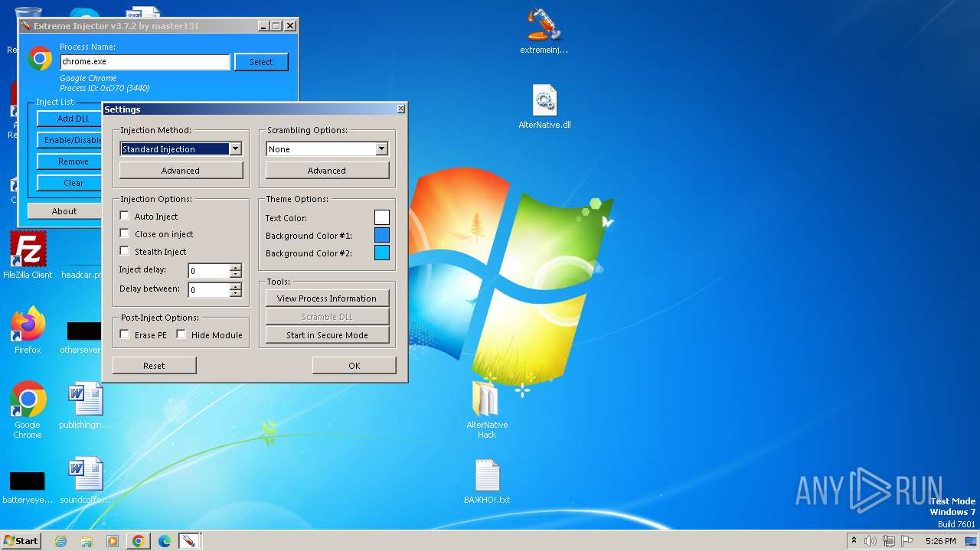Click Advanced under Injection Method
This screenshot has height=551, width=980.
tap(181, 170)
